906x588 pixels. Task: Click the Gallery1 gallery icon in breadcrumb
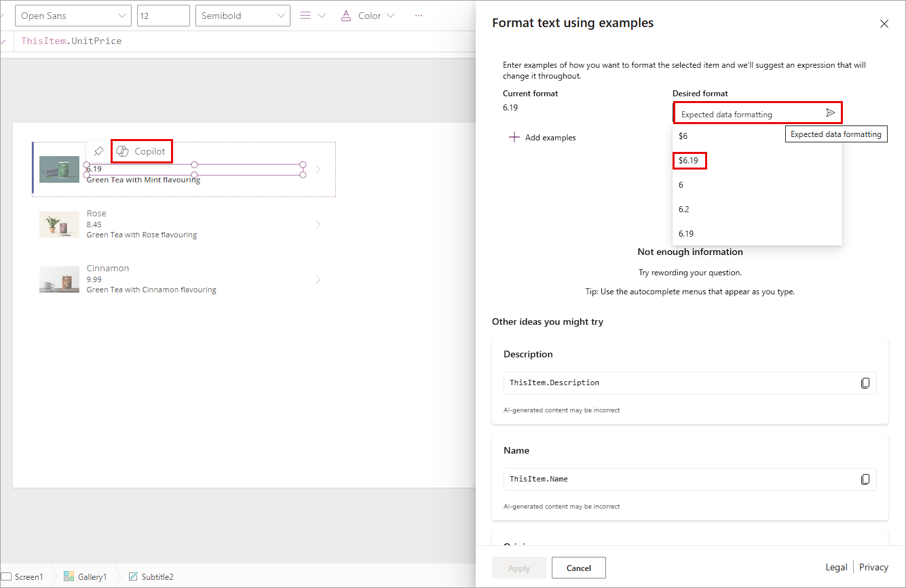69,576
